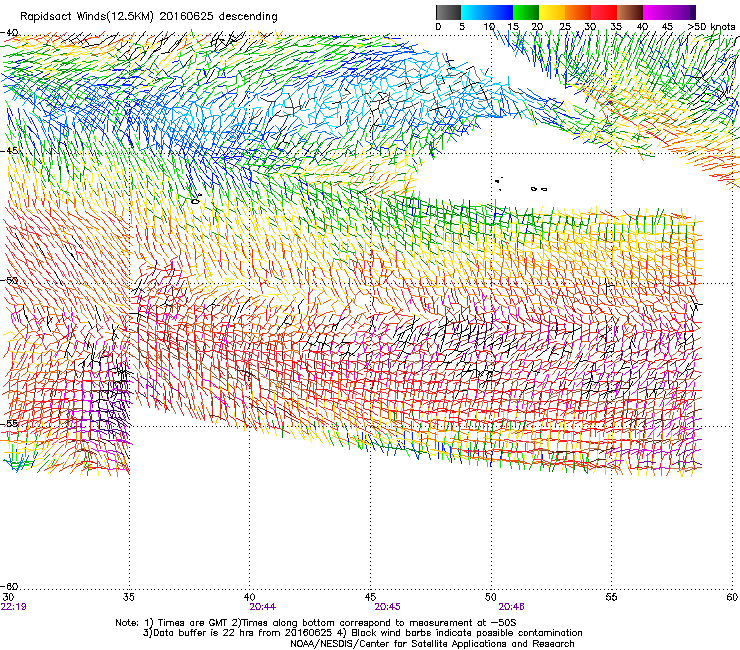
Task: Click the "22:19" pass time label
Action: pyautogui.click(x=14, y=607)
